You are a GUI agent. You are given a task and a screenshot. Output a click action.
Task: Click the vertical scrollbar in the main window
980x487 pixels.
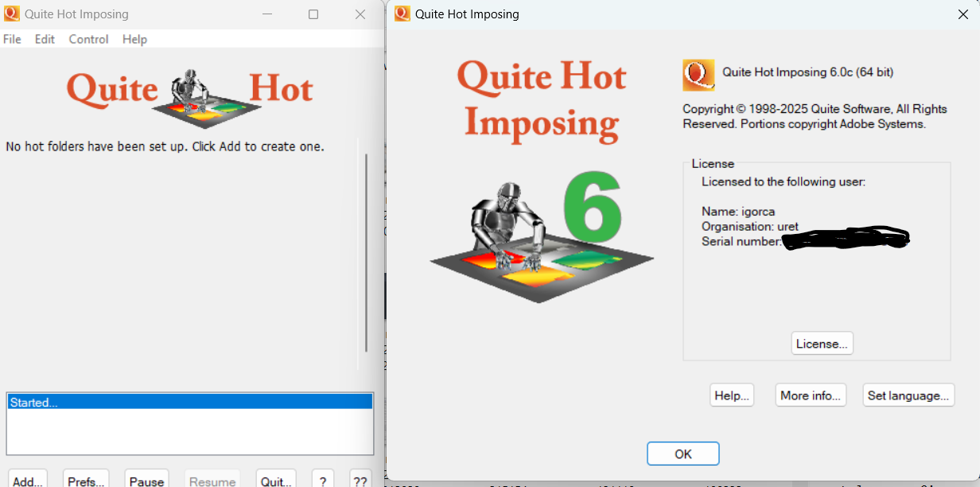pyautogui.click(x=366, y=252)
